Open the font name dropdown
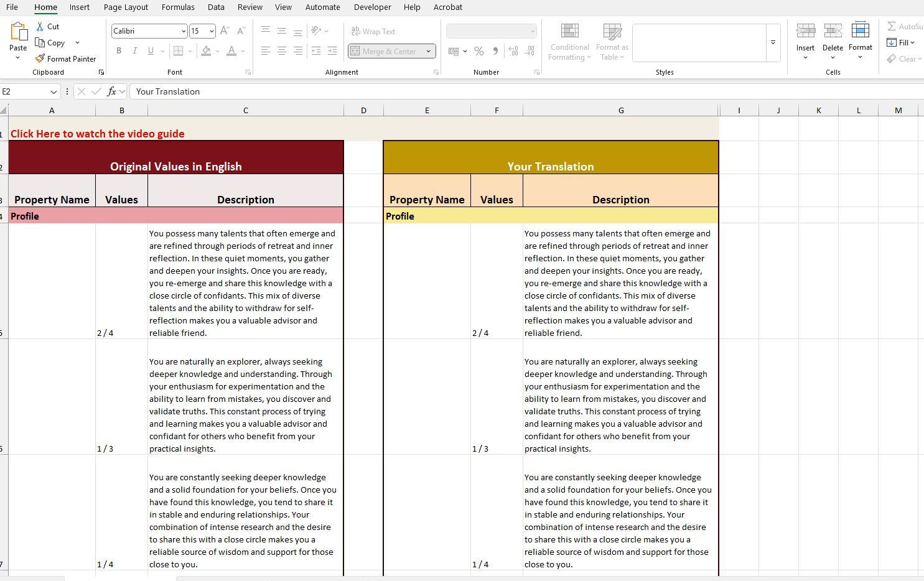Screen dimensions: 924x581 tap(184, 31)
